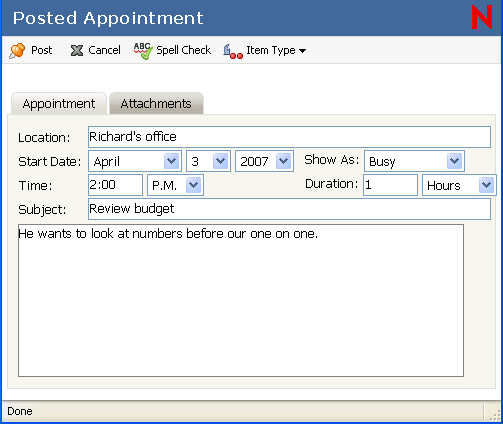Open the month dropdown showing April
This screenshot has width=503, height=424.
click(135, 161)
